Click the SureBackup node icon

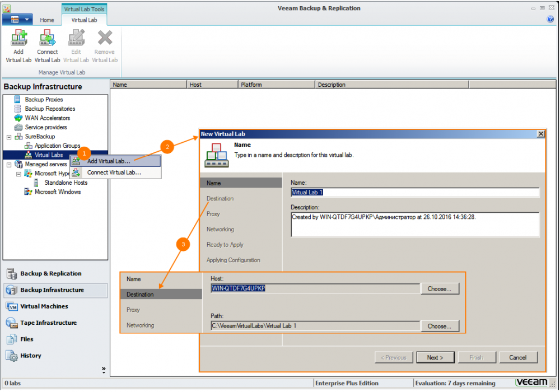coord(18,137)
